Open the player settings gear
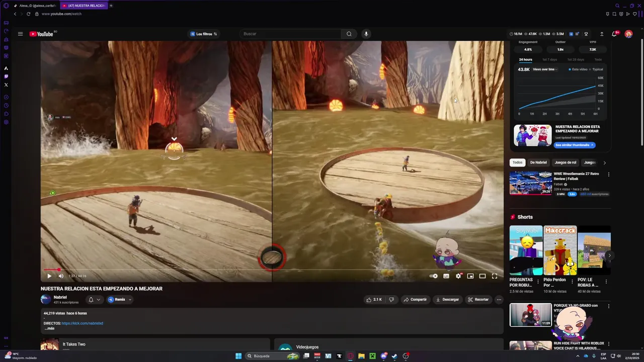Image resolution: width=644 pixels, height=362 pixels. pyautogui.click(x=458, y=276)
